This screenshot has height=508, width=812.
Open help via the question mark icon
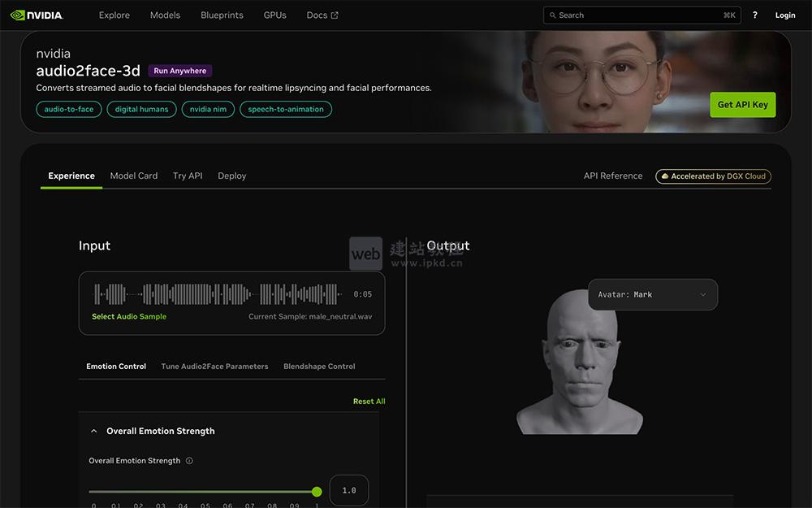pyautogui.click(x=754, y=15)
